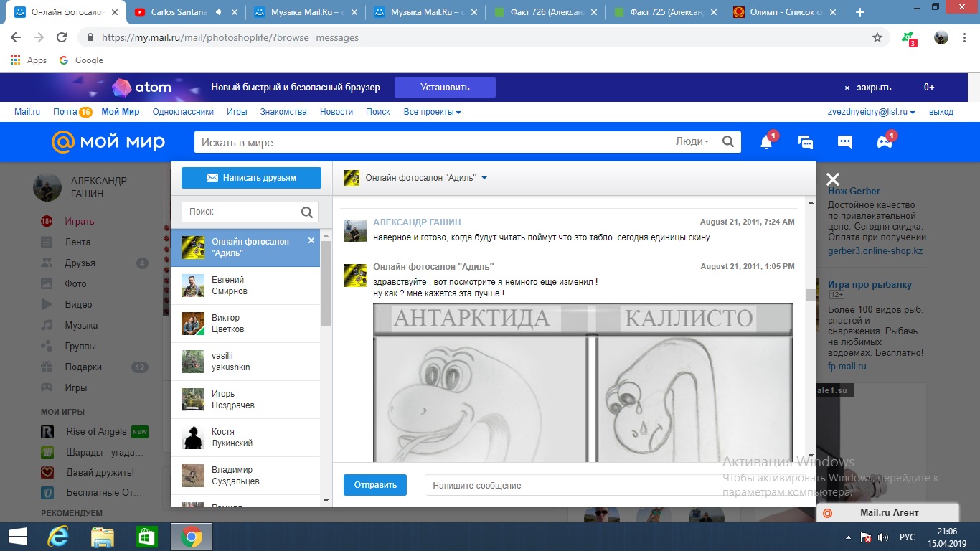
Task: Remove the Онлайн фотосалон "Адиль" conversation from list
Action: 311,241
